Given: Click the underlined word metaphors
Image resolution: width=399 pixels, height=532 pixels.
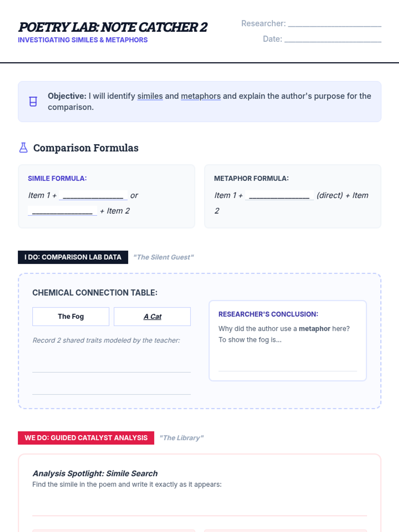Looking at the screenshot, I should 200,96.
